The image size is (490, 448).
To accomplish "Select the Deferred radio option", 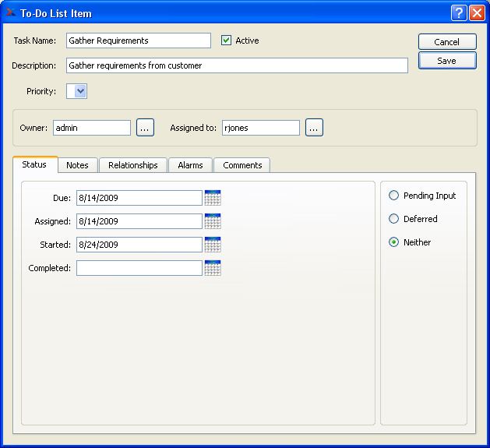I will 393,219.
